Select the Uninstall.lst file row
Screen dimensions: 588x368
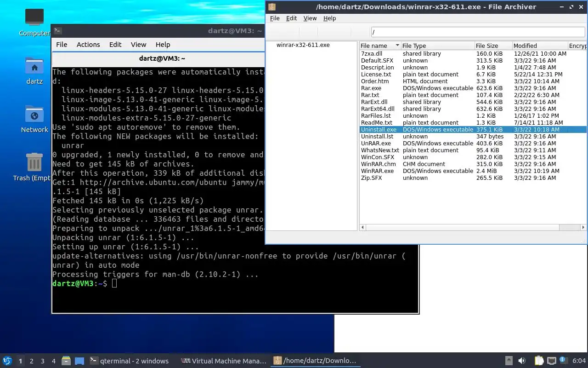coord(473,137)
